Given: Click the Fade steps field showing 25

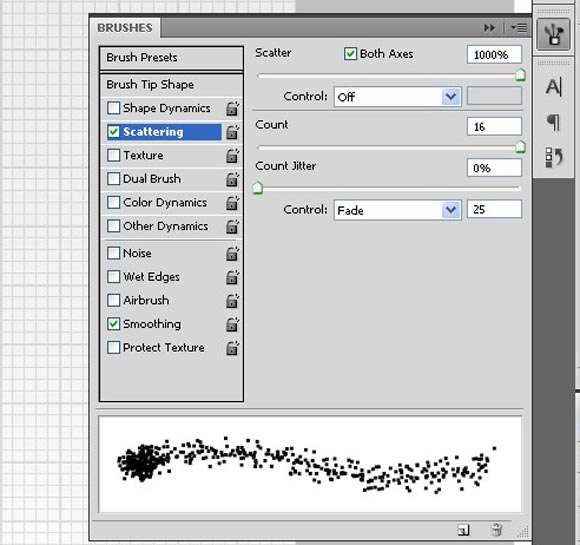Looking at the screenshot, I should (x=494, y=209).
